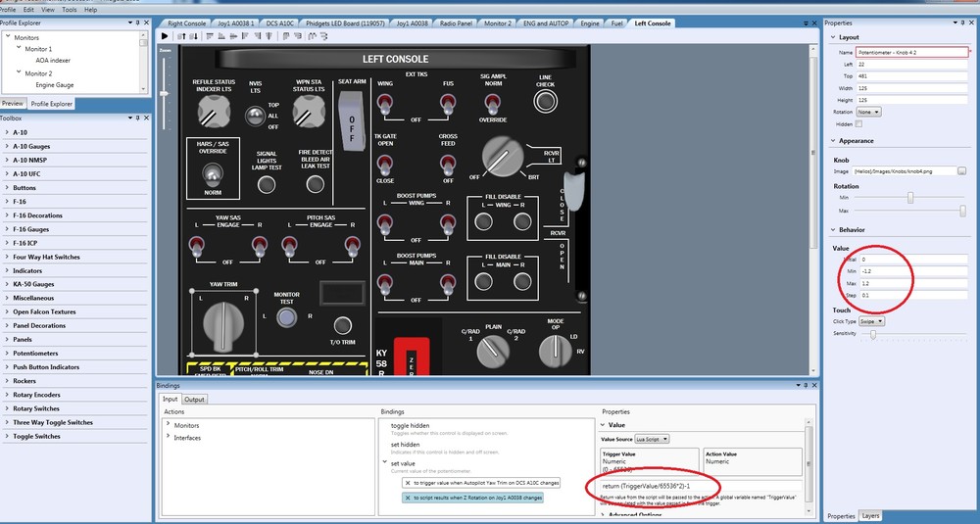Close the Bindings panel
The width and height of the screenshot is (980, 524).
814,385
